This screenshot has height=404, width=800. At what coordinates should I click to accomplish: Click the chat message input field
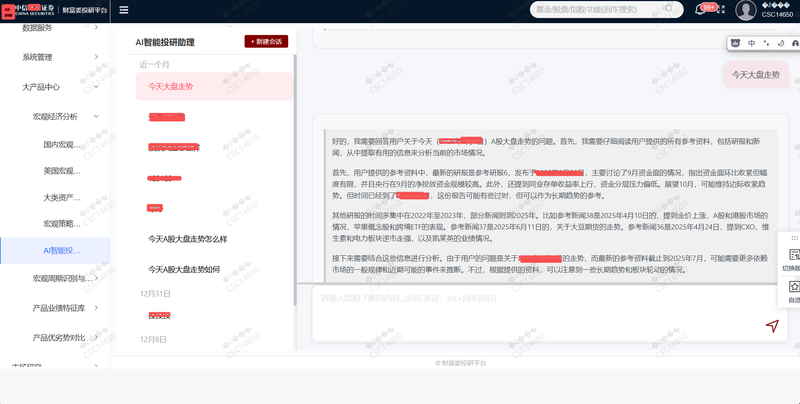pyautogui.click(x=550, y=313)
